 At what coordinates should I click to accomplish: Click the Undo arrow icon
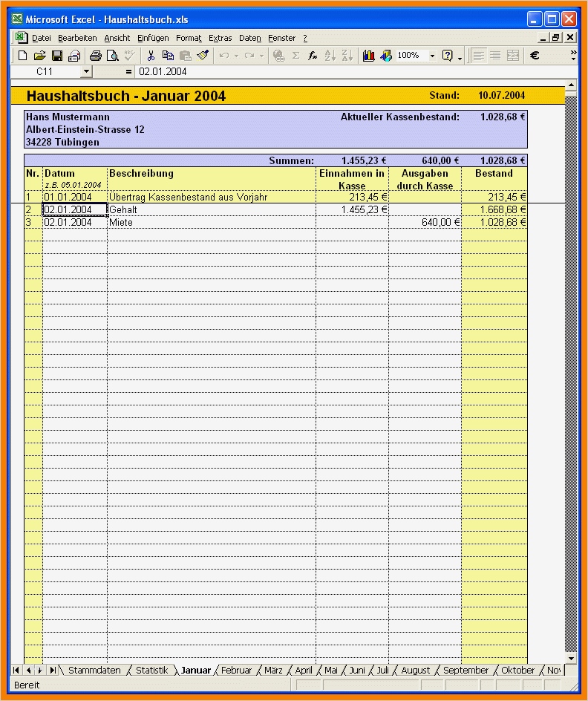pyautogui.click(x=224, y=56)
